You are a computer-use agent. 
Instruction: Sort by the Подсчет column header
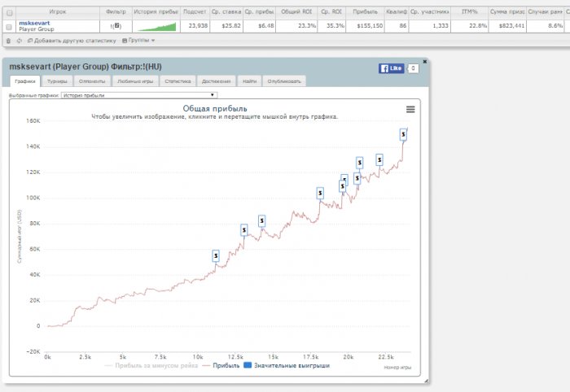(195, 12)
